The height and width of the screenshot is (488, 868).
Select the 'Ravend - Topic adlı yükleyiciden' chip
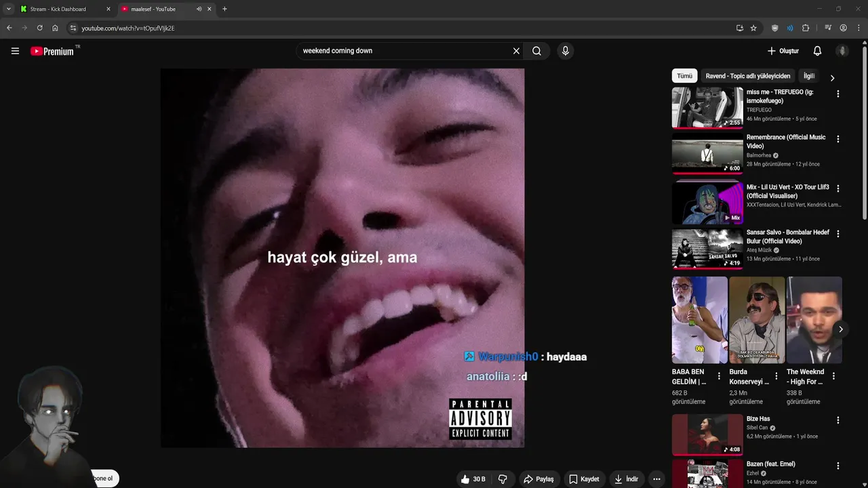click(x=748, y=76)
